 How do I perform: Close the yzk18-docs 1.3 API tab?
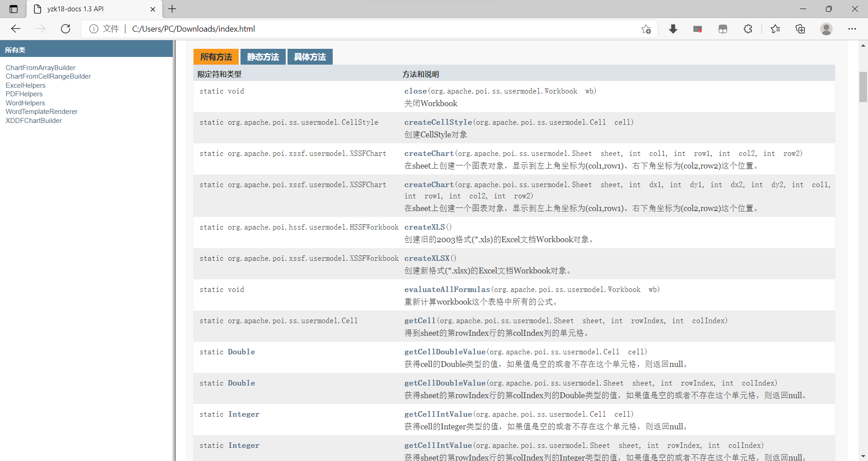point(153,9)
